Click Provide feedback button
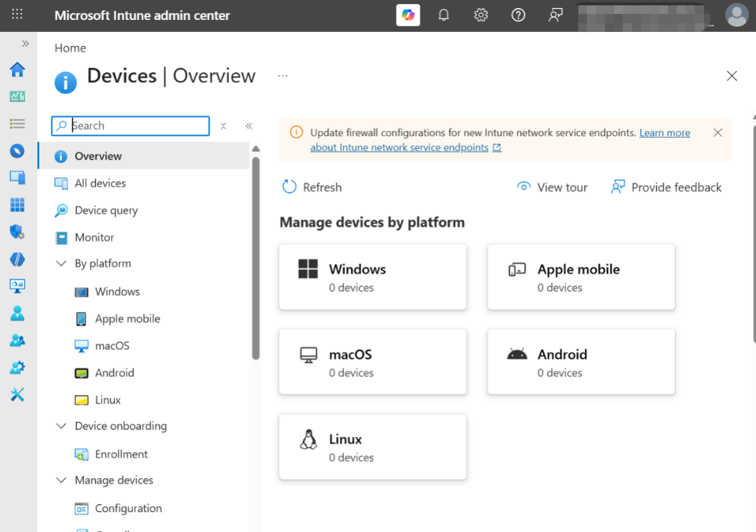 click(666, 187)
